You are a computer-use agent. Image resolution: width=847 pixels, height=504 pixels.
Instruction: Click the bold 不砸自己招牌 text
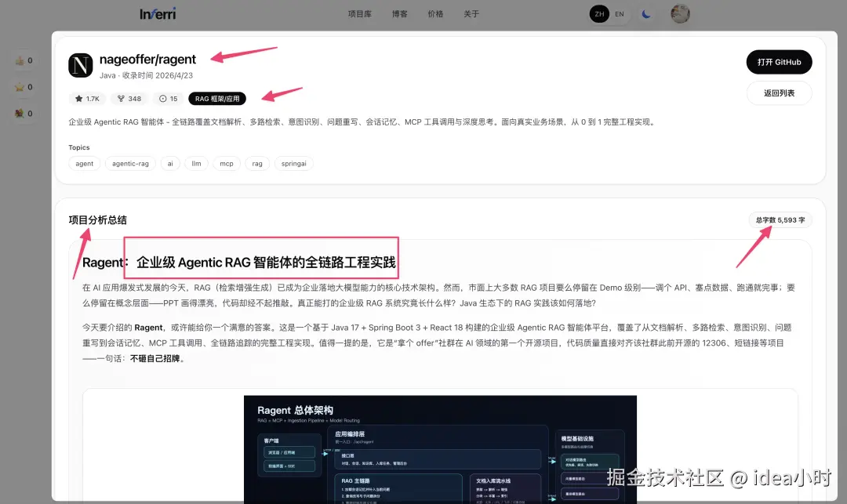154,358
